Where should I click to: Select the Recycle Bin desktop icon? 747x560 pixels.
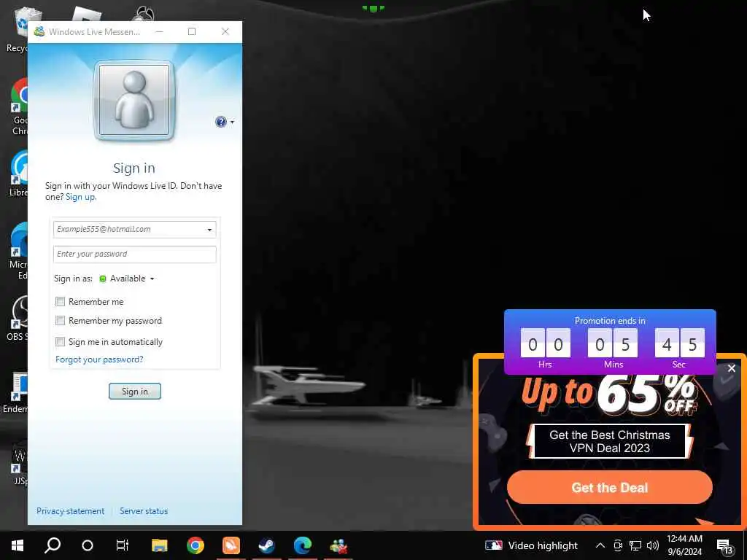tap(18, 28)
